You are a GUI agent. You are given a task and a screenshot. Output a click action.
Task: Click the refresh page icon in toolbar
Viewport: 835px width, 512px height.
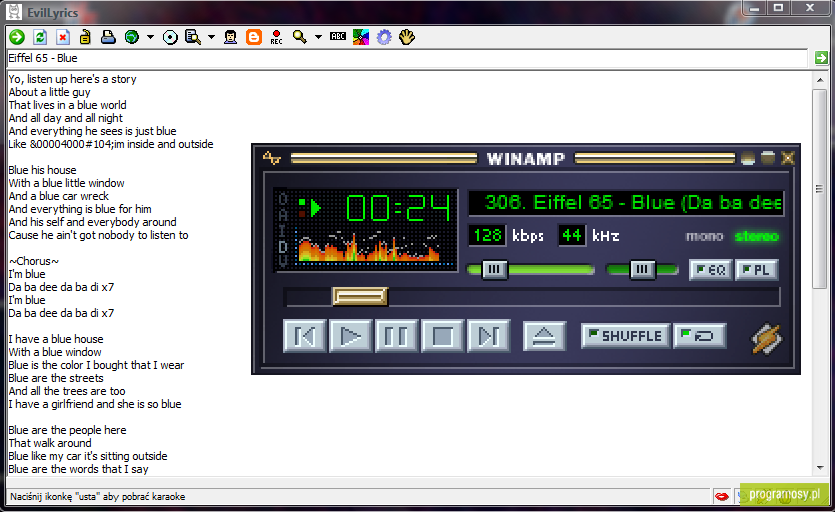pyautogui.click(x=40, y=37)
